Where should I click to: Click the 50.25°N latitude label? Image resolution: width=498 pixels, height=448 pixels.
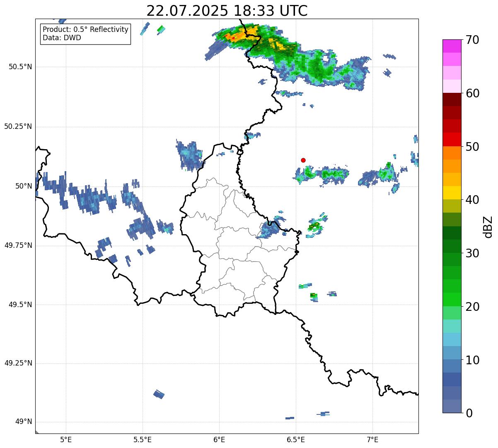18,126
